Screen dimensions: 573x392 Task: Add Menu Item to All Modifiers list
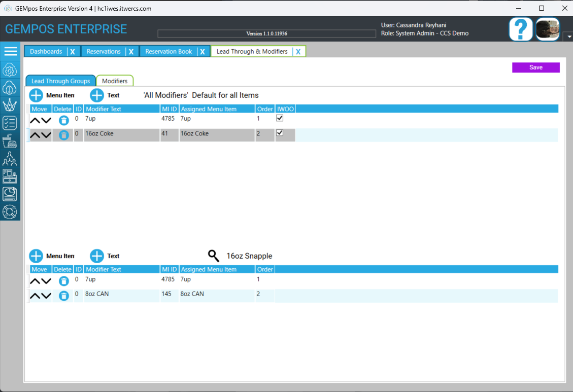[37, 95]
